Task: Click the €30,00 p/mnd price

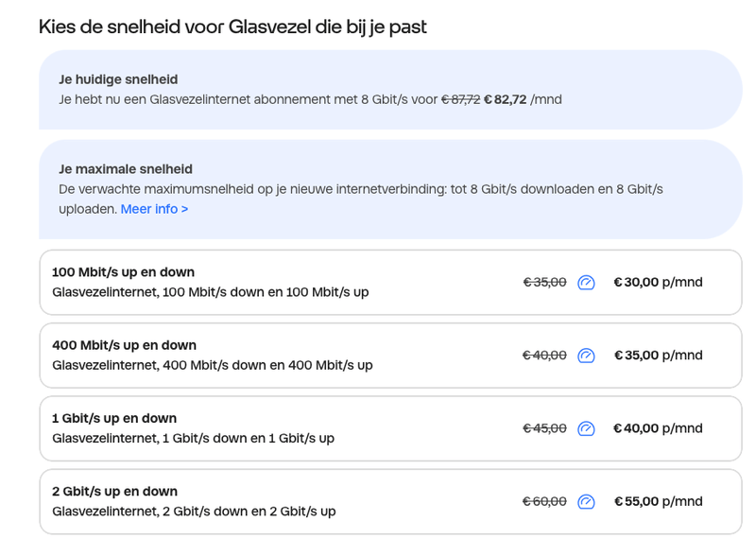Action: [658, 282]
